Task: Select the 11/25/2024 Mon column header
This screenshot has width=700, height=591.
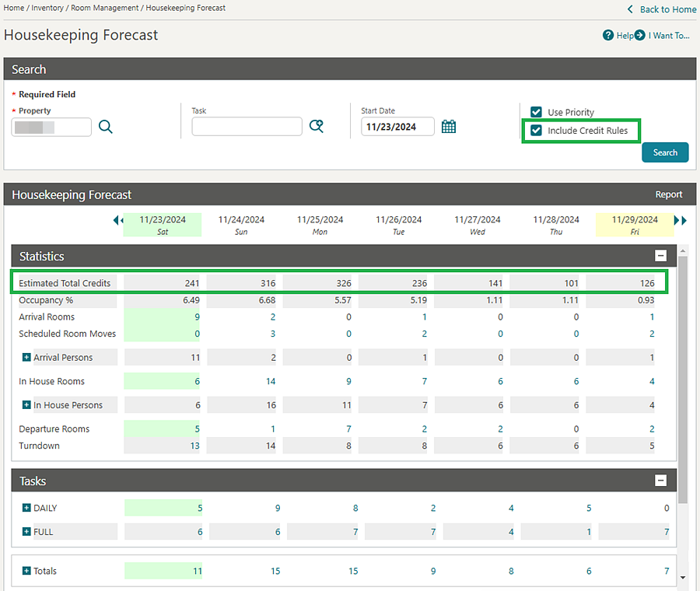Action: 320,225
